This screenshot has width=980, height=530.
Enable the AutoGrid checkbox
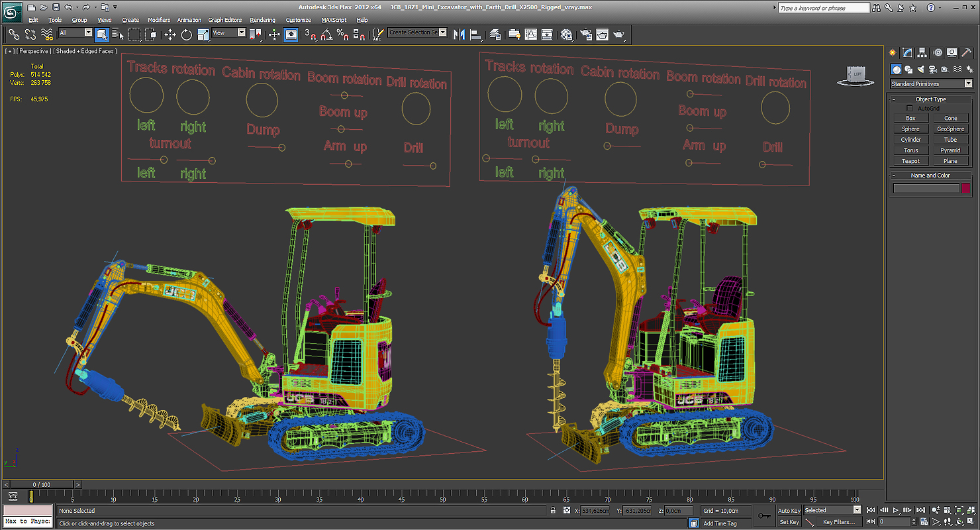coord(910,108)
